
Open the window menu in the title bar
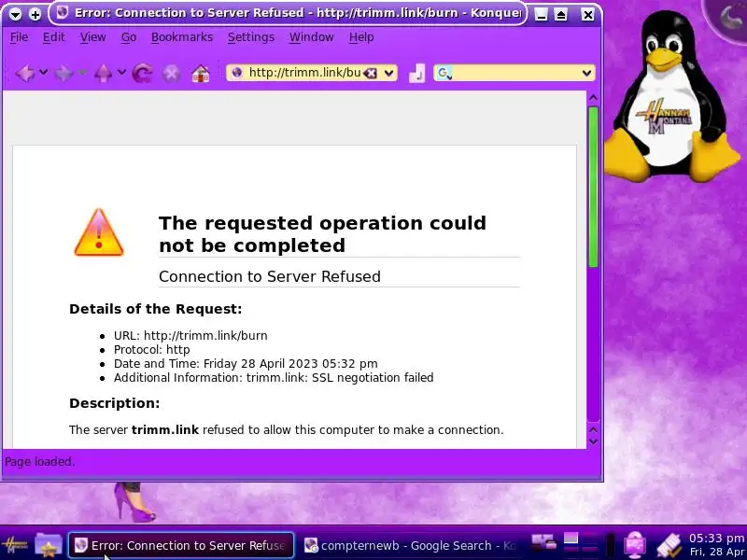(15, 14)
